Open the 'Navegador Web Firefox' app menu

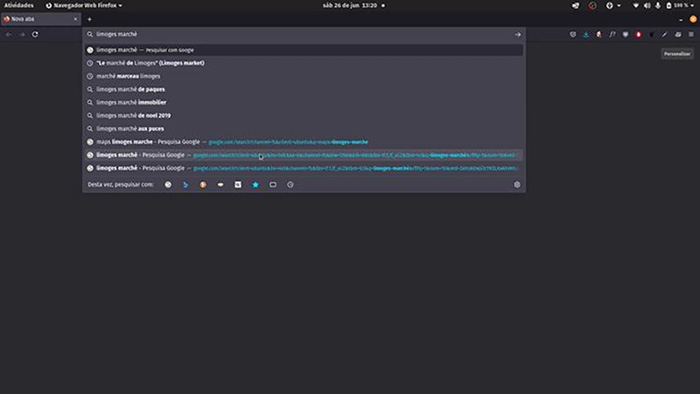tap(84, 5)
